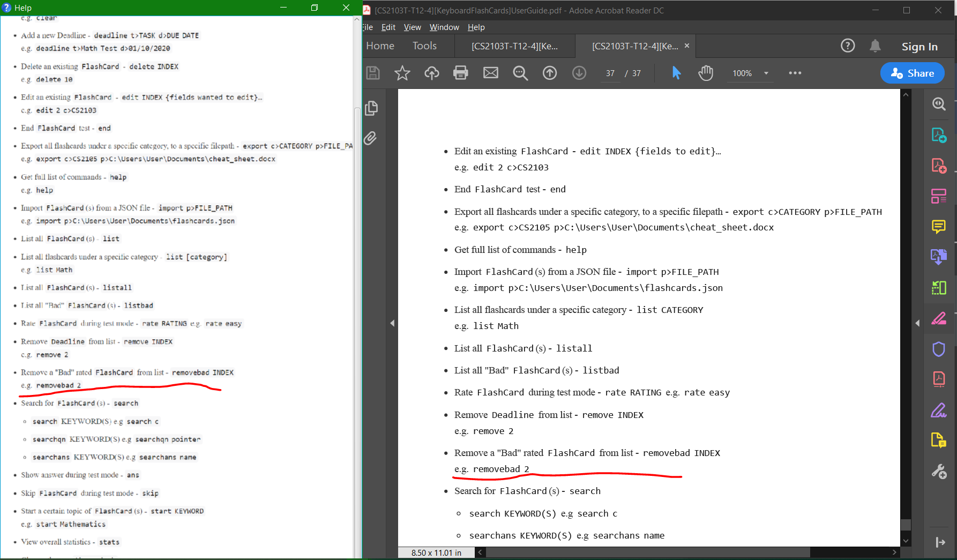Choose the hand pan tool

706,73
